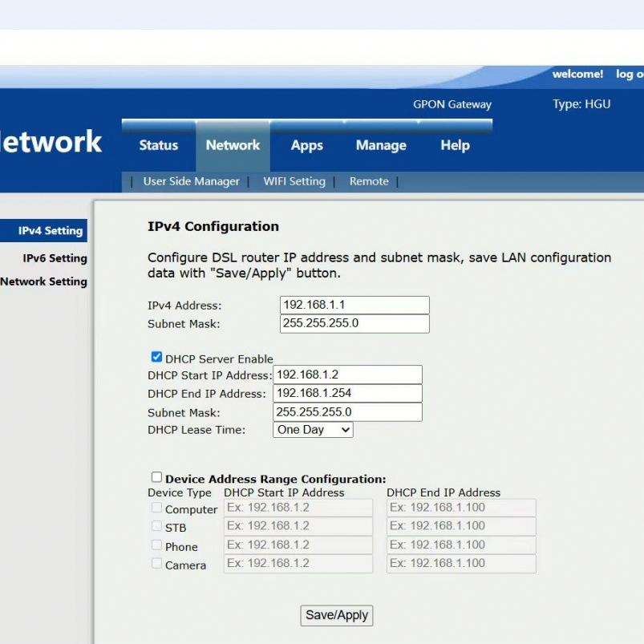Image resolution: width=644 pixels, height=644 pixels.
Task: Disable the DHCP Server Enable checkbox
Action: point(156,358)
